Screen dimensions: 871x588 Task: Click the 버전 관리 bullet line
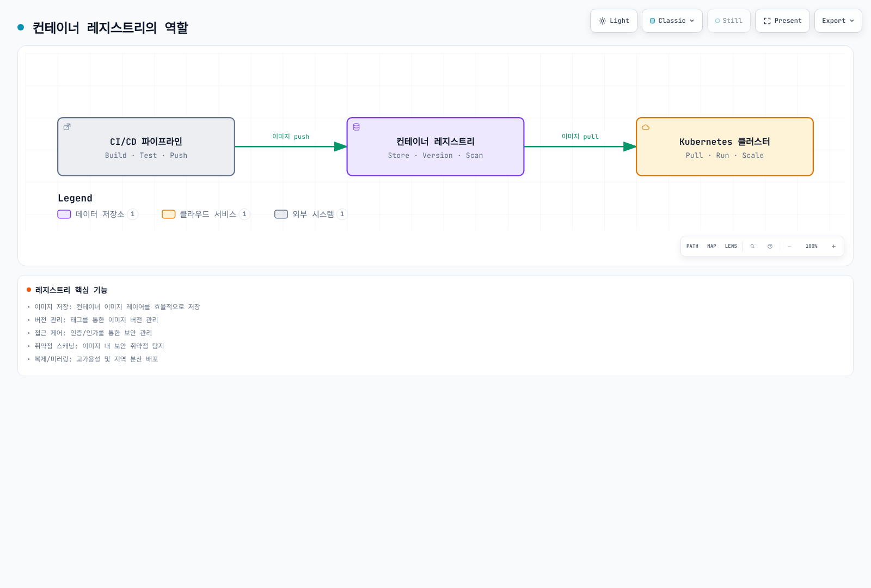click(96, 320)
